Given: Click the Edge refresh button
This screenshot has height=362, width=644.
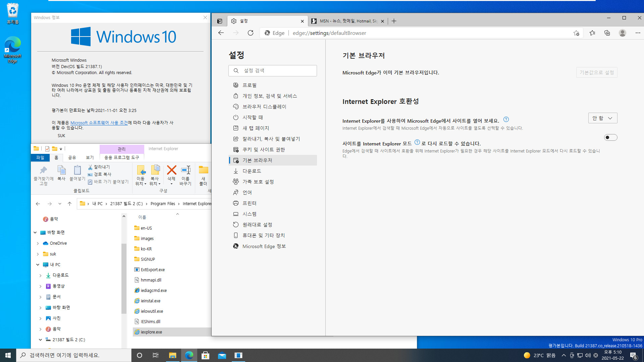Looking at the screenshot, I should tap(251, 33).
